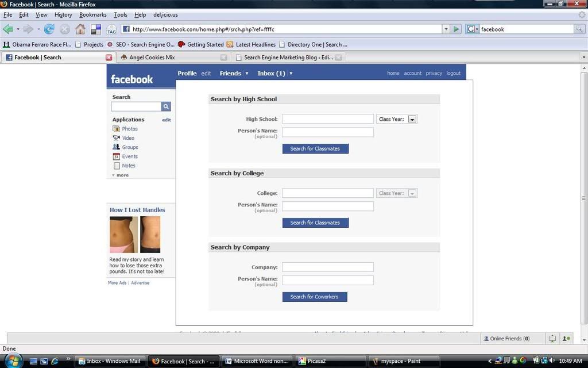588x368 pixels.
Task: Open the Microsoft Word taskbar button
Action: 257,361
